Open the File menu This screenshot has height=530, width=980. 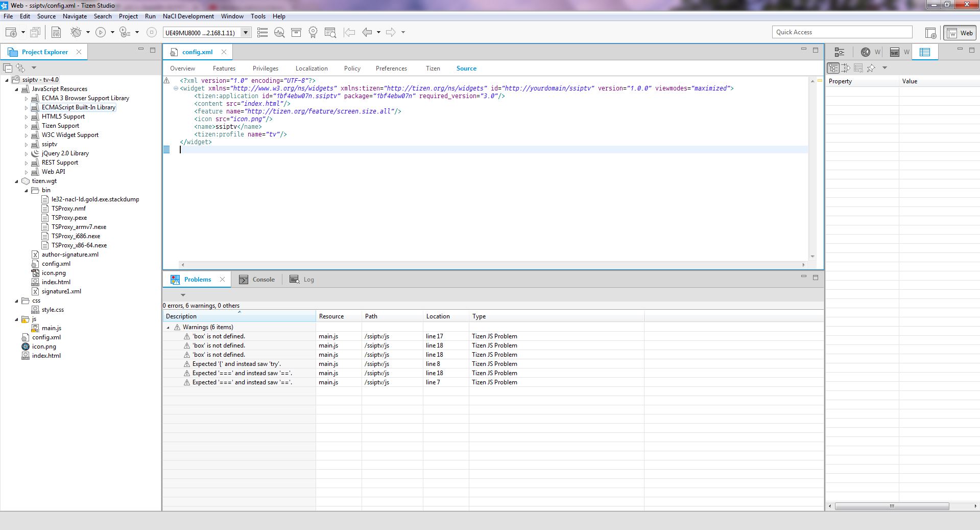click(8, 16)
